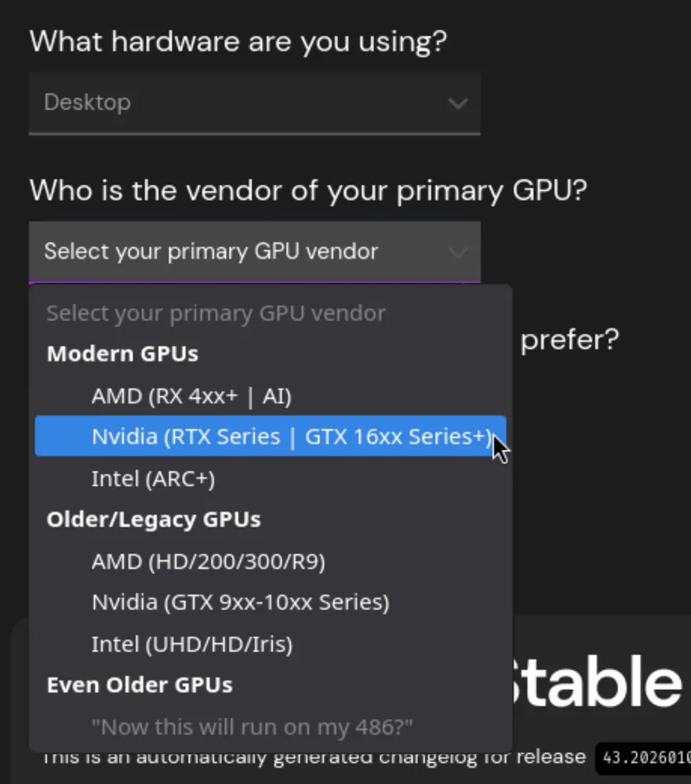The height and width of the screenshot is (784, 691).
Task: Click the release version number badge
Action: (x=645, y=758)
